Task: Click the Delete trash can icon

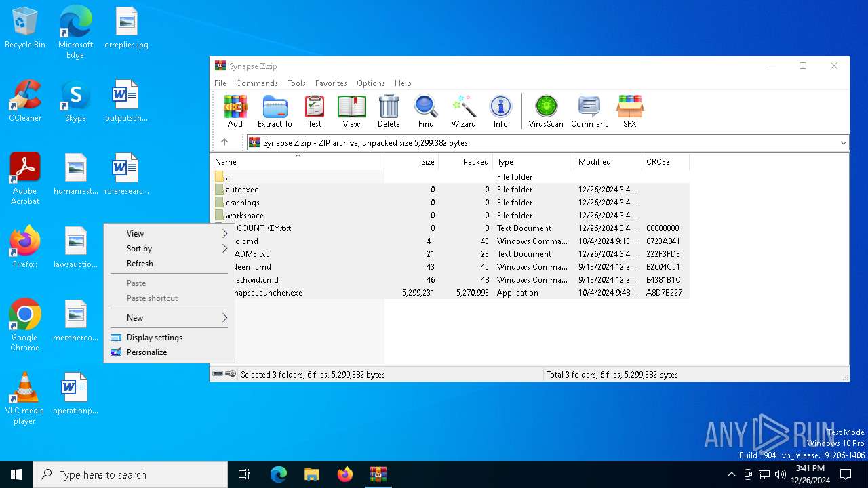Action: point(389,111)
